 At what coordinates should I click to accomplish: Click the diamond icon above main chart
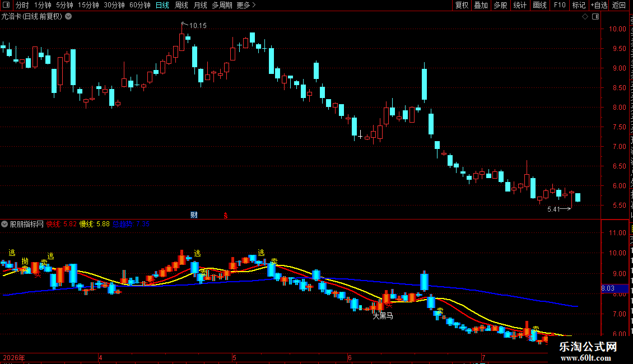tap(585, 17)
